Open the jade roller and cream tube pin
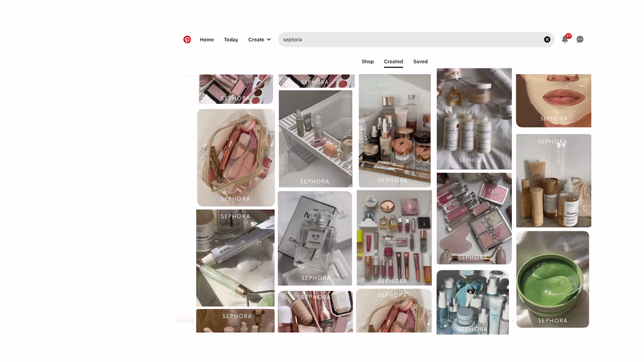This screenshot has height=362, width=644. click(x=235, y=258)
